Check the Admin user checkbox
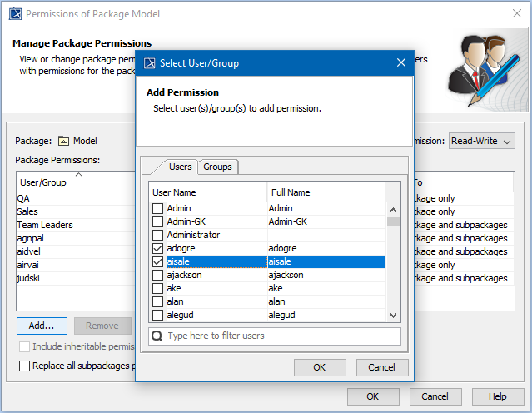The image size is (532, 413). pos(158,208)
